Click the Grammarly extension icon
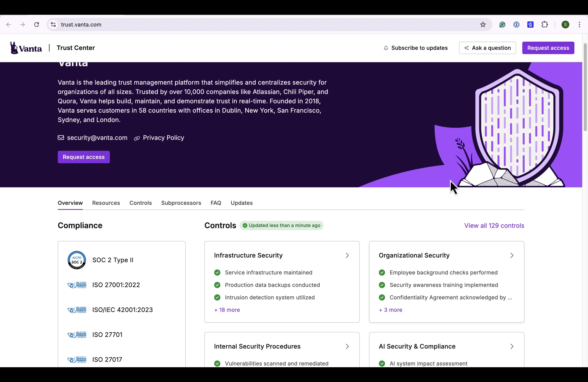 click(502, 25)
